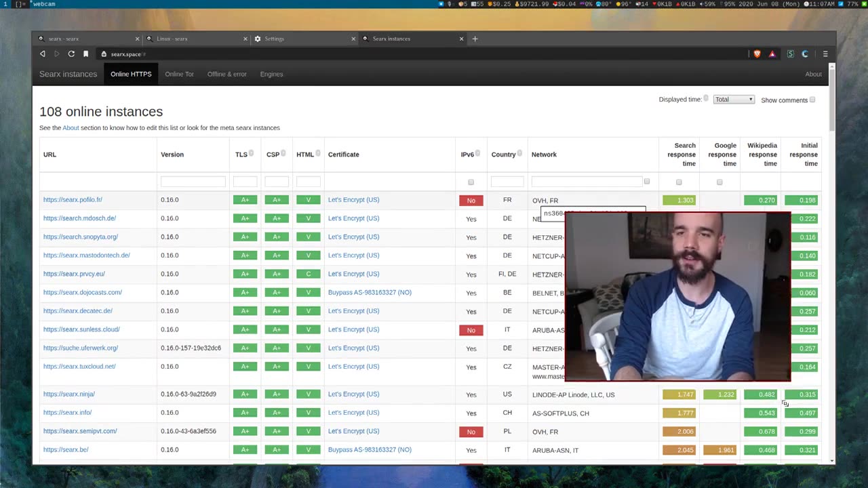Focus the TLS filter input
The image size is (868, 488).
(245, 182)
